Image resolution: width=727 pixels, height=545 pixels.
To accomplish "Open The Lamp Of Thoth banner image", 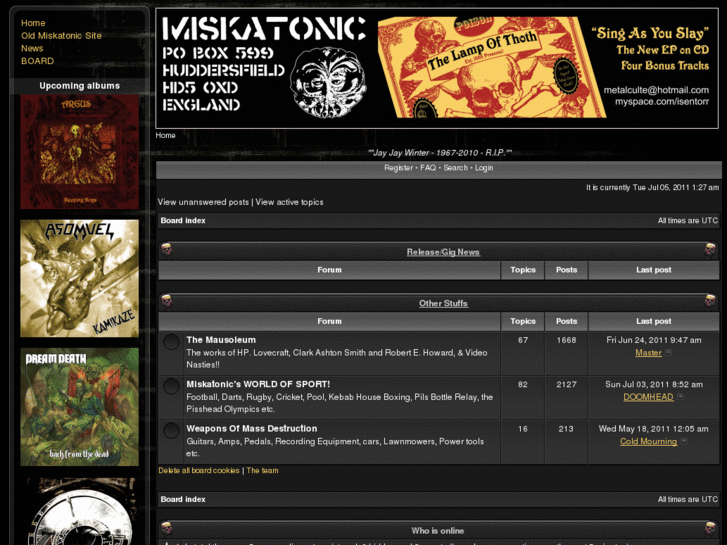I will (x=491, y=67).
